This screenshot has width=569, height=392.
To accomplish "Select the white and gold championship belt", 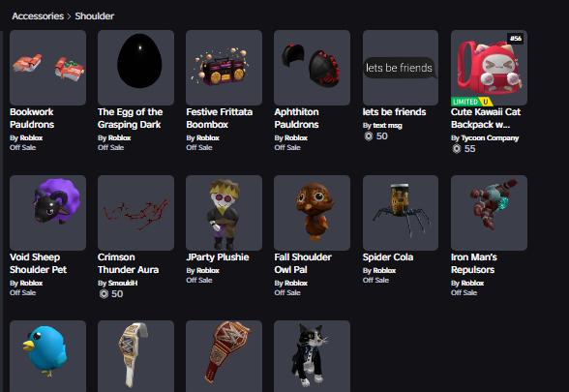I will (x=136, y=356).
